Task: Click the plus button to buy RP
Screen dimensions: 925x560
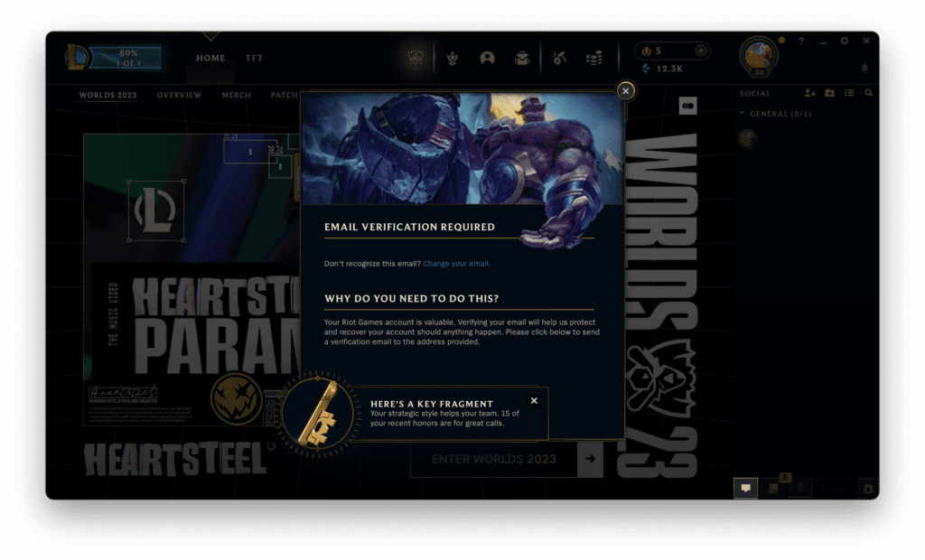Action: [701, 51]
